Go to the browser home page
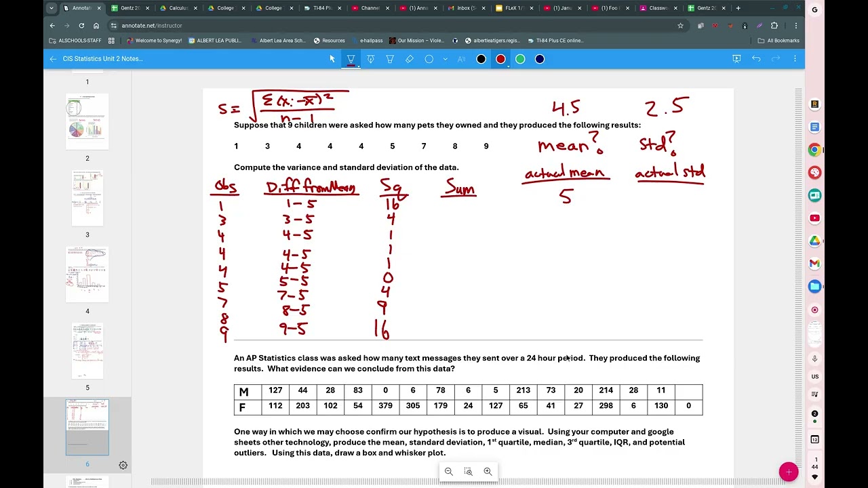 pos(96,26)
